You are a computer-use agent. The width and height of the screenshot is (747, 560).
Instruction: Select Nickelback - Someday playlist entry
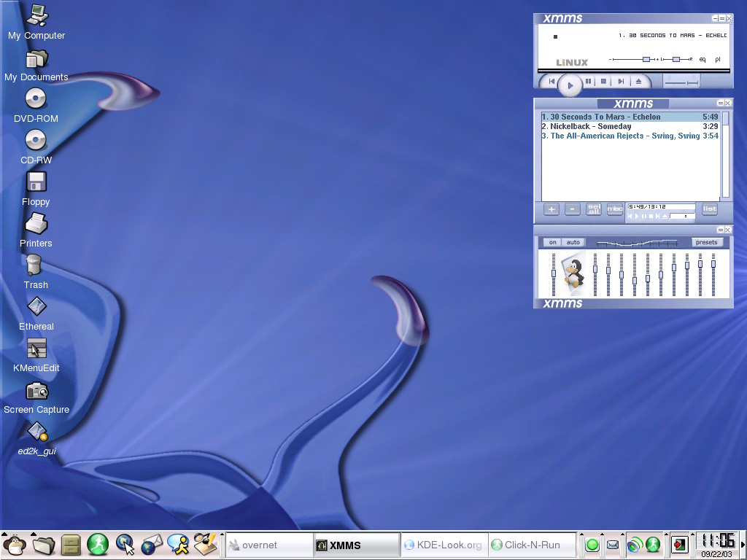(630, 126)
